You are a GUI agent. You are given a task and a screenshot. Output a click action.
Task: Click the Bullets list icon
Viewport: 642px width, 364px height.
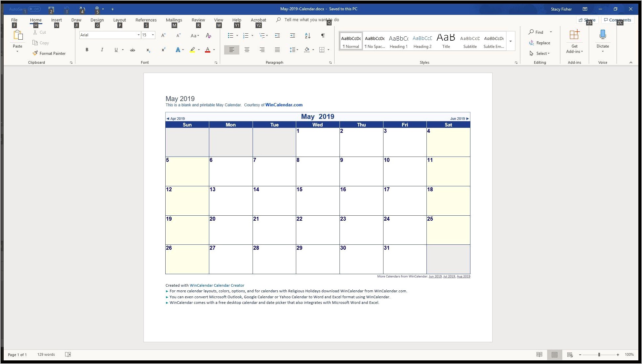[230, 35]
